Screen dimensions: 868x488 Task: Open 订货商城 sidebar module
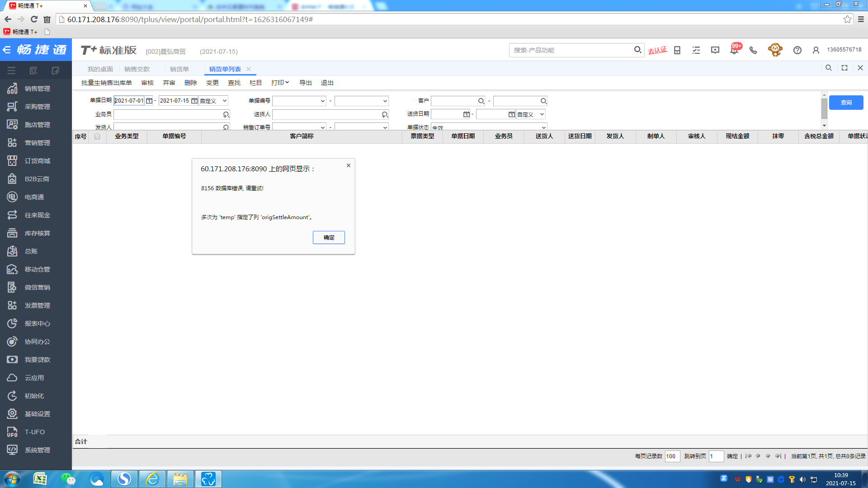tap(36, 161)
